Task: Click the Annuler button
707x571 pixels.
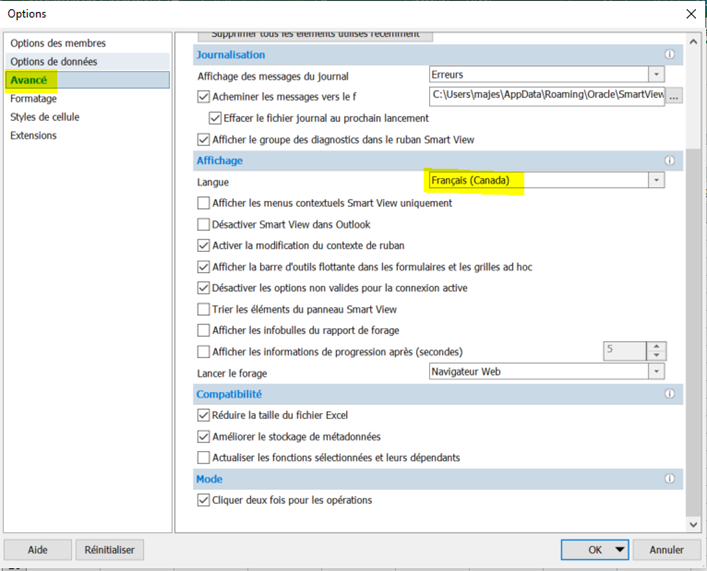Action: click(666, 549)
